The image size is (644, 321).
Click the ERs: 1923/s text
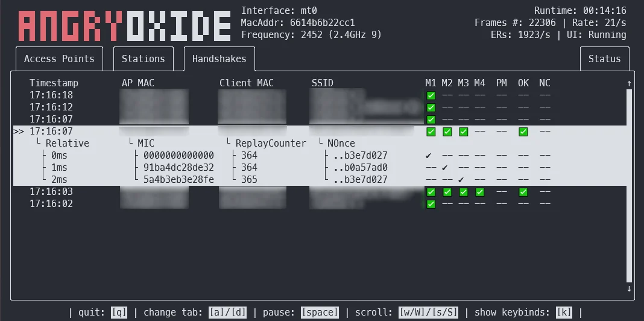[x=520, y=35]
